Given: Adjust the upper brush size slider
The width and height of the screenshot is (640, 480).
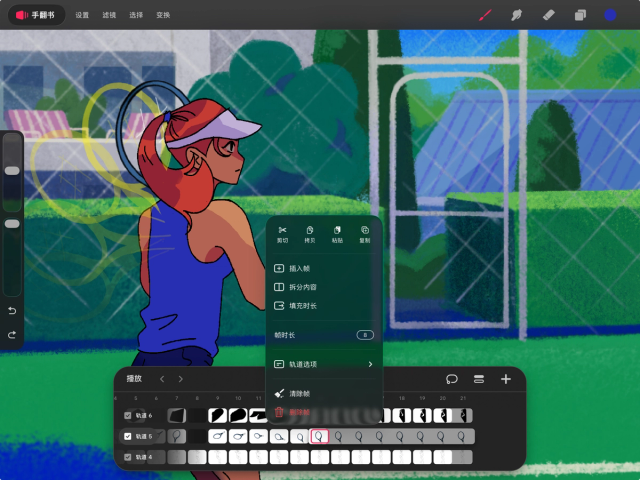Looking at the screenshot, I should pyautogui.click(x=12, y=171).
